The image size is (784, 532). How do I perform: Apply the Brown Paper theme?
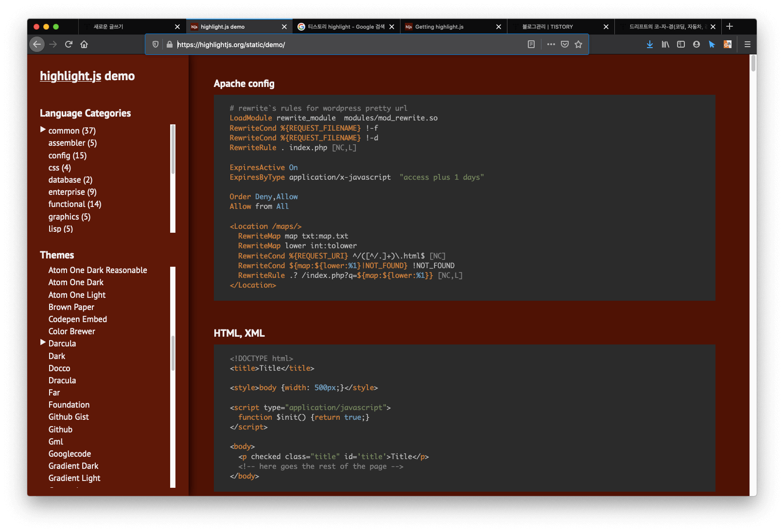[x=71, y=307]
